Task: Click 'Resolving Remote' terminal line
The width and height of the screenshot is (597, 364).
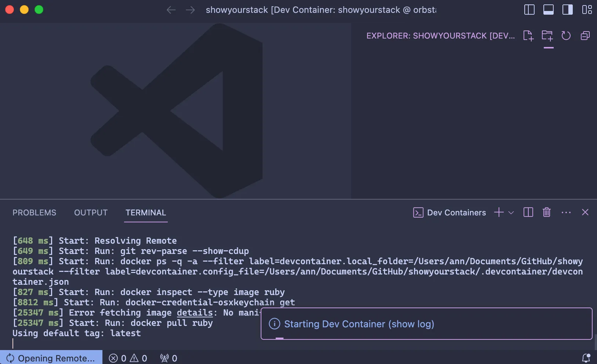Action: click(x=95, y=241)
